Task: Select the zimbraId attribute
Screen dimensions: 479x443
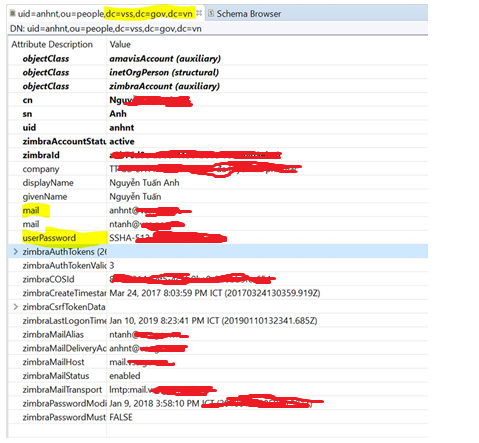Action: (x=41, y=155)
